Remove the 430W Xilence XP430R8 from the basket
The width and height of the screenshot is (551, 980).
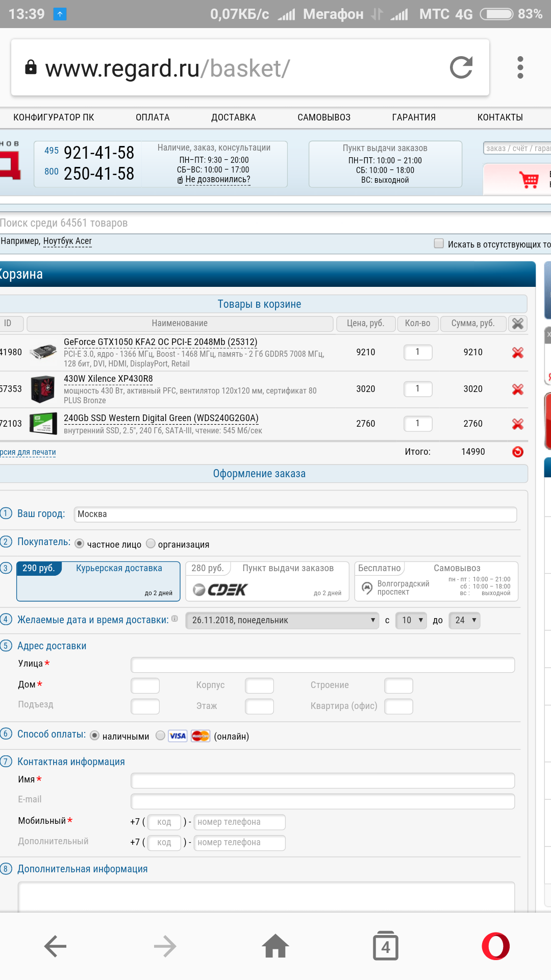coord(518,389)
